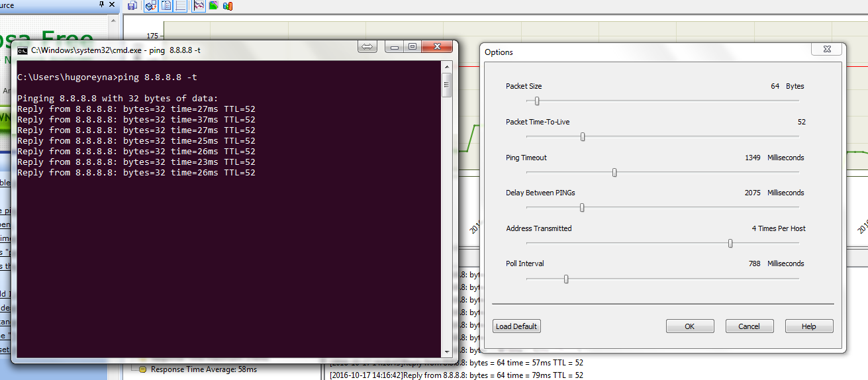Click the Ping Timeout value 1349 Milliseconds
Image resolution: width=868 pixels, height=380 pixels.
coord(775,158)
